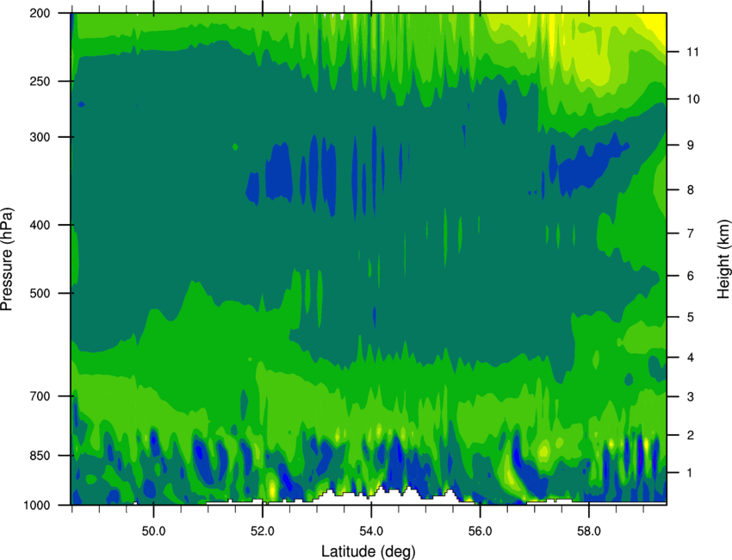Click the pressure tick label 200

40,13
